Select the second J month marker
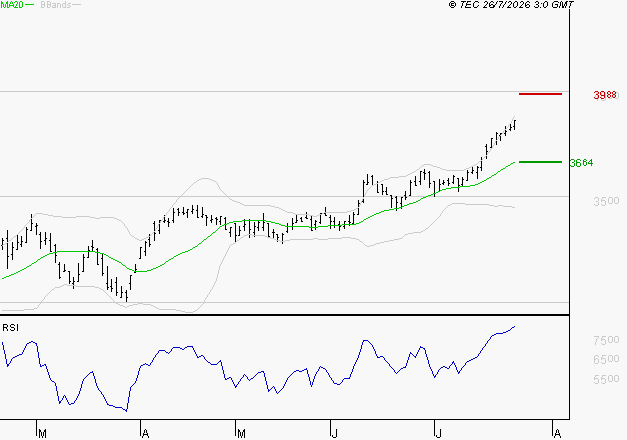Image resolution: width=627 pixels, height=440 pixels. coord(439,433)
